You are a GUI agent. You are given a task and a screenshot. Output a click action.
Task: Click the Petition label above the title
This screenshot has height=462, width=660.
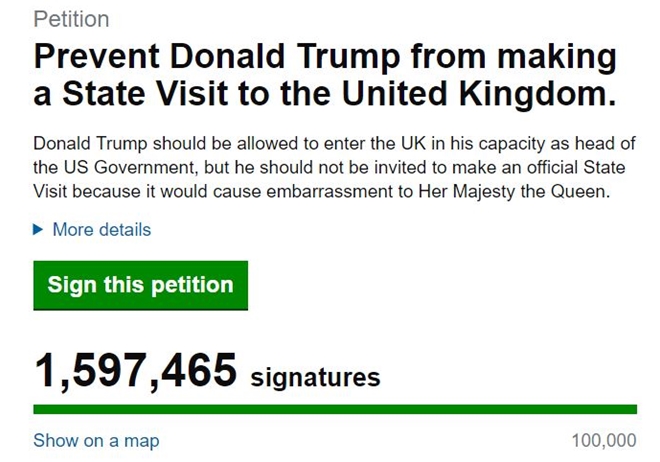71,19
